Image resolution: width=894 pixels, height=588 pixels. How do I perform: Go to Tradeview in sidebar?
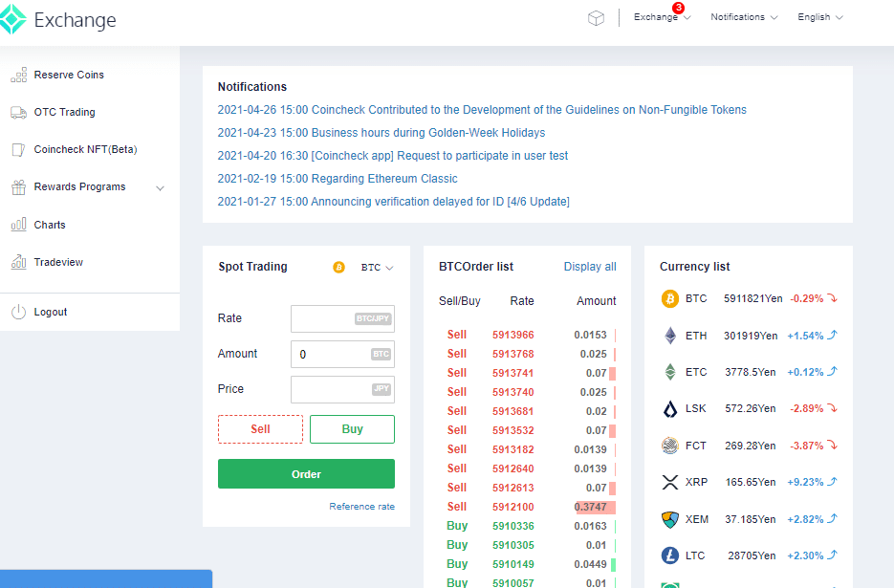(58, 262)
